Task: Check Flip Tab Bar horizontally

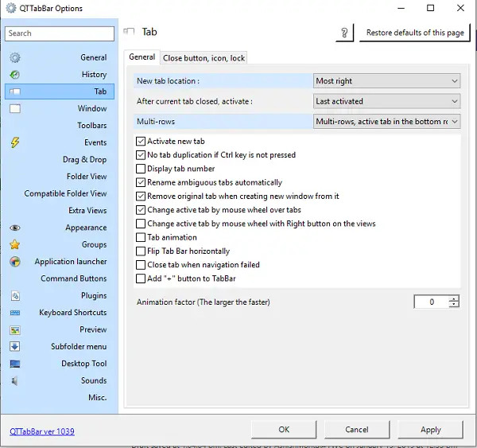Action: [141, 251]
